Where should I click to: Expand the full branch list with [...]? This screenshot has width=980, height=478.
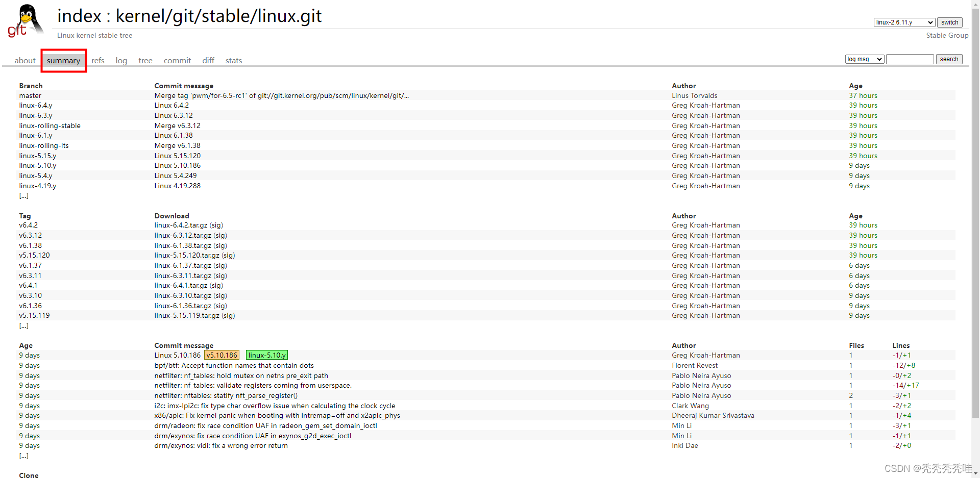point(23,196)
